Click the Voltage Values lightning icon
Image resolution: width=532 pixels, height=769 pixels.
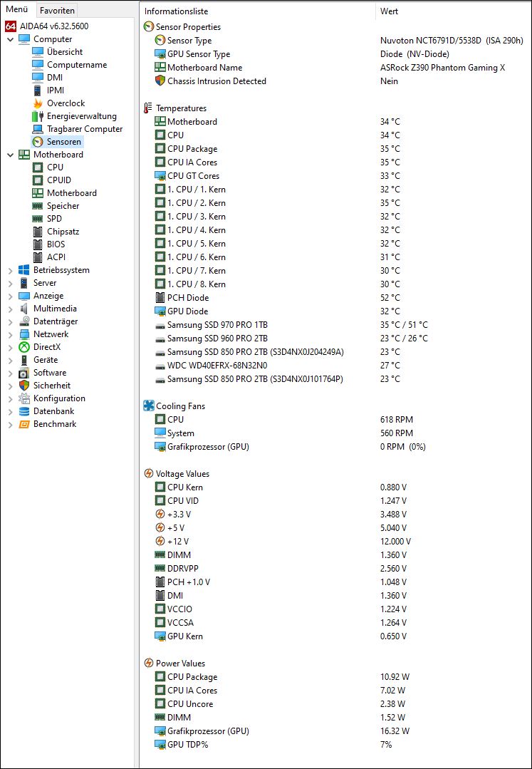[x=148, y=474]
